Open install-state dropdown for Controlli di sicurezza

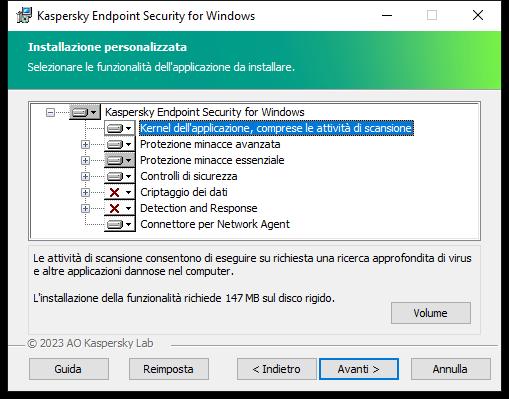click(x=120, y=176)
